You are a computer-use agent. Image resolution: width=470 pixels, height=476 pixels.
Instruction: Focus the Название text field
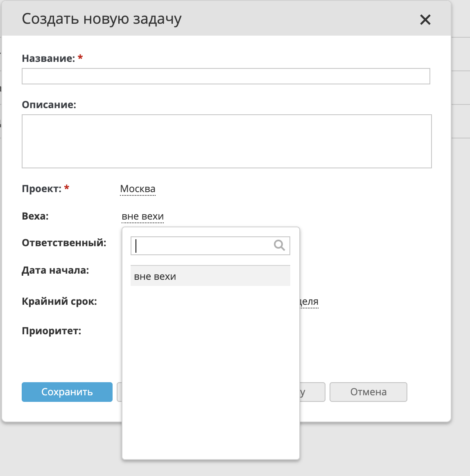pyautogui.click(x=226, y=76)
